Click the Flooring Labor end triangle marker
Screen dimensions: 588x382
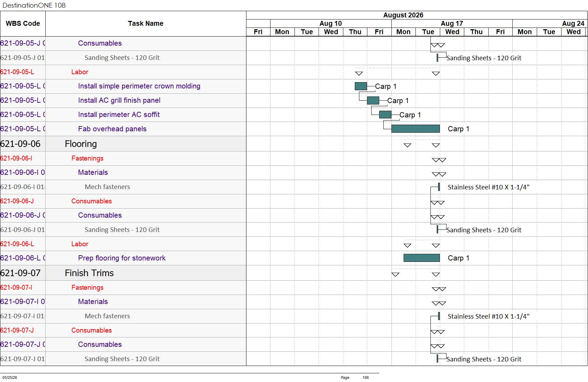click(x=436, y=245)
